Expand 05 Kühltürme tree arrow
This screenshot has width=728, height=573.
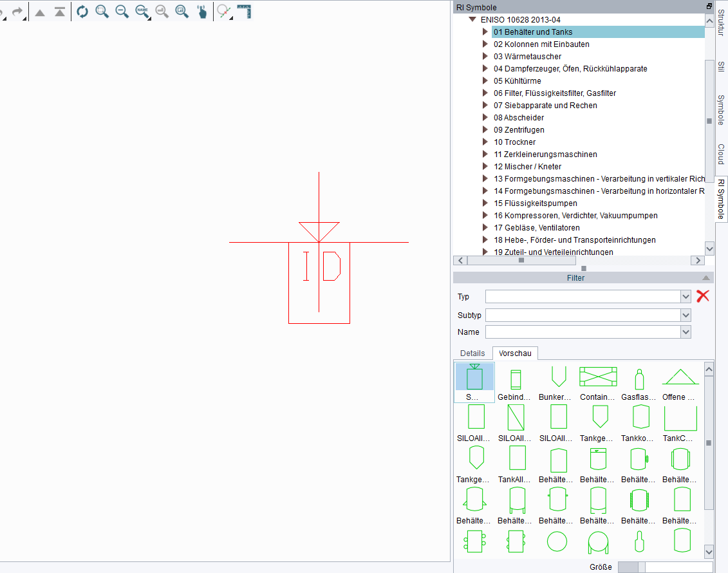coord(485,80)
